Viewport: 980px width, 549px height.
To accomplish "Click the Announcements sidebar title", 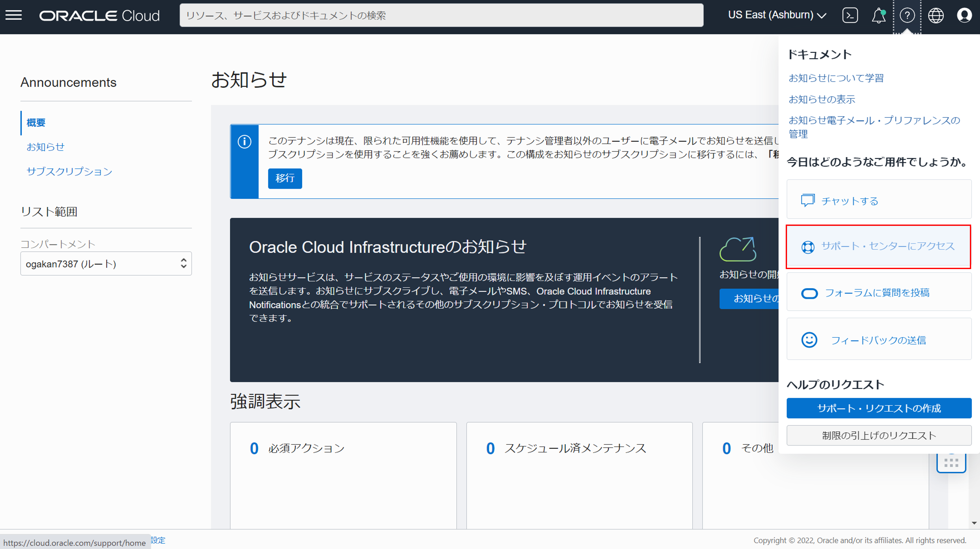I will coord(69,82).
